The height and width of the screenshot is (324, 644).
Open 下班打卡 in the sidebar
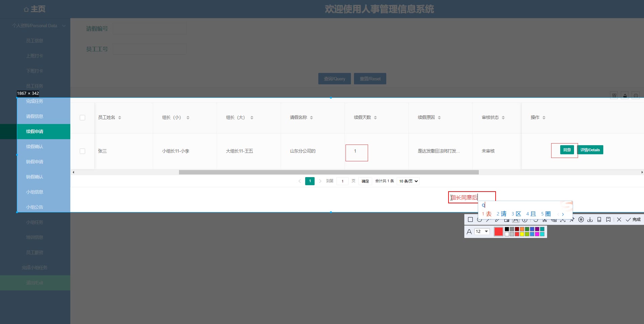click(x=35, y=71)
